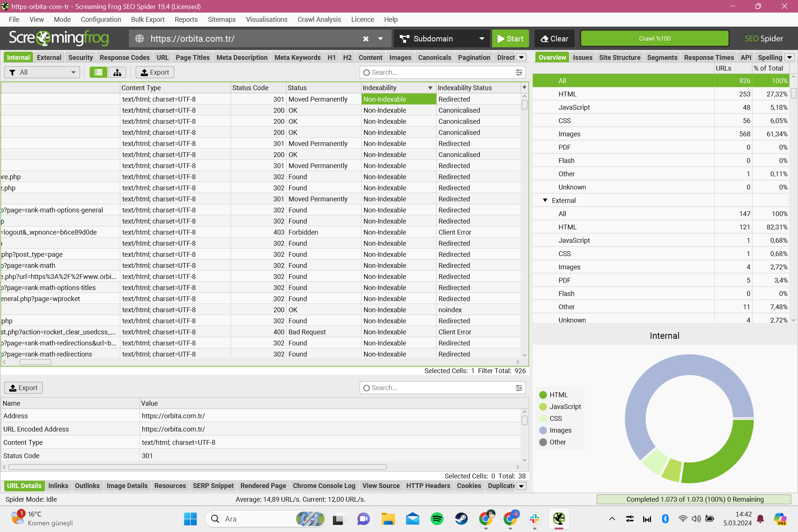
Task: Show more overview tabs overflow arrow
Action: pos(790,57)
